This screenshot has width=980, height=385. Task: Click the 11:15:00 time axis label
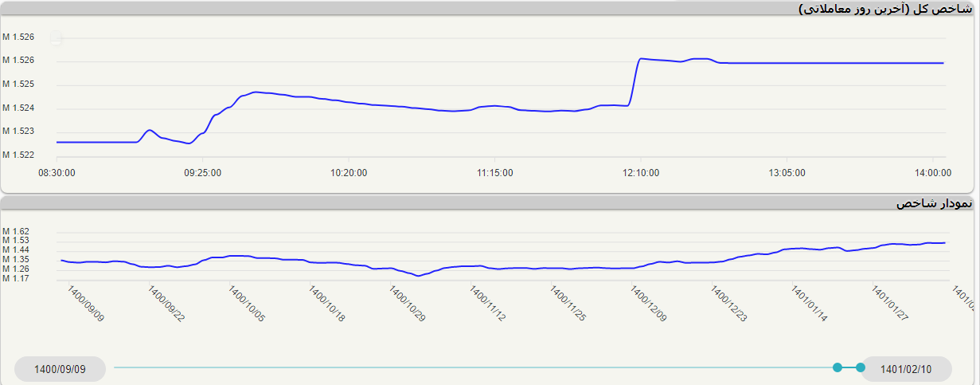[x=495, y=172]
